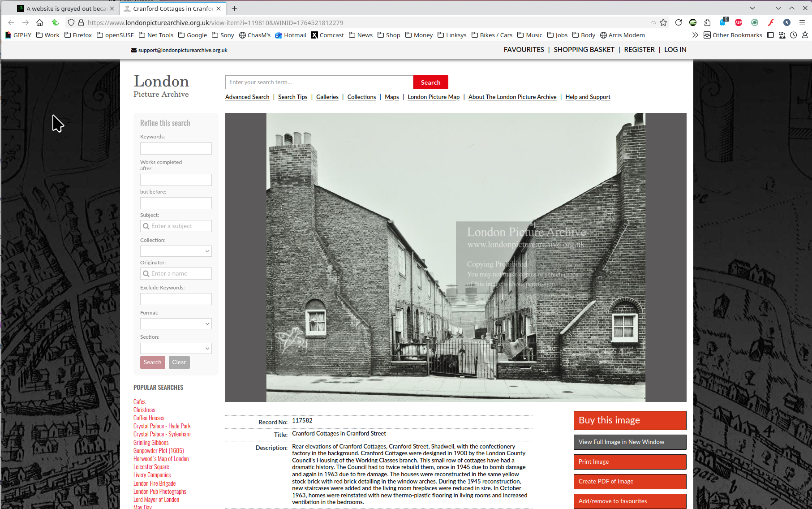This screenshot has height=509, width=812.
Task: Open the openSUSE bookmarks folder
Action: point(115,35)
